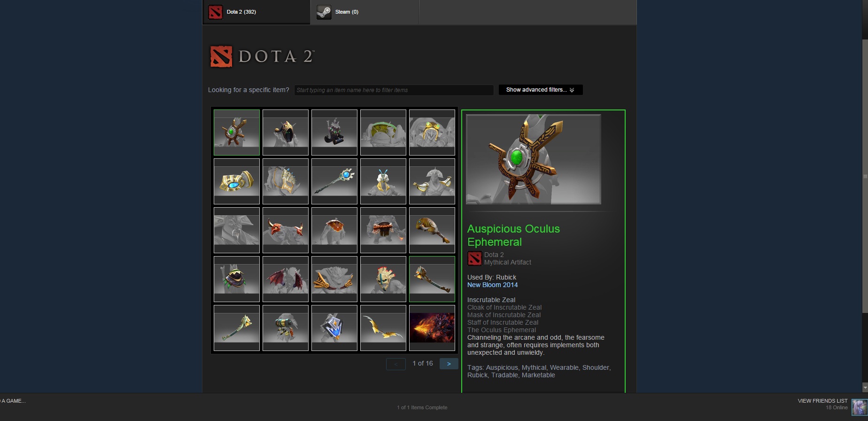868x421 pixels.
Task: Expand Show advanced filters
Action: click(541, 90)
